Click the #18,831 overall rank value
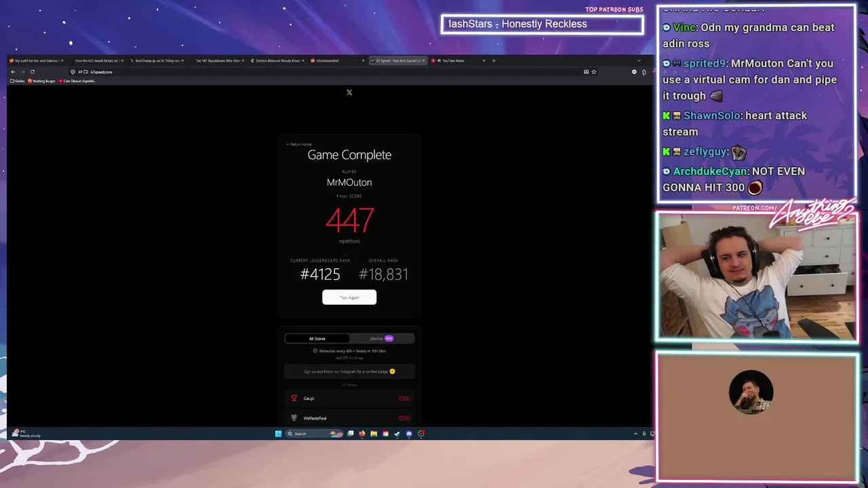The width and height of the screenshot is (868, 488). (383, 274)
